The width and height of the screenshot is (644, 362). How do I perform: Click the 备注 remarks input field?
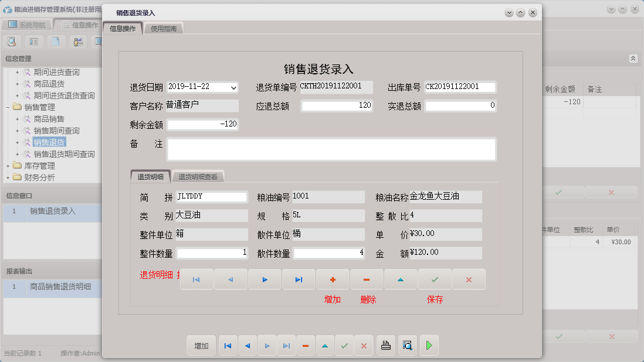(331, 149)
